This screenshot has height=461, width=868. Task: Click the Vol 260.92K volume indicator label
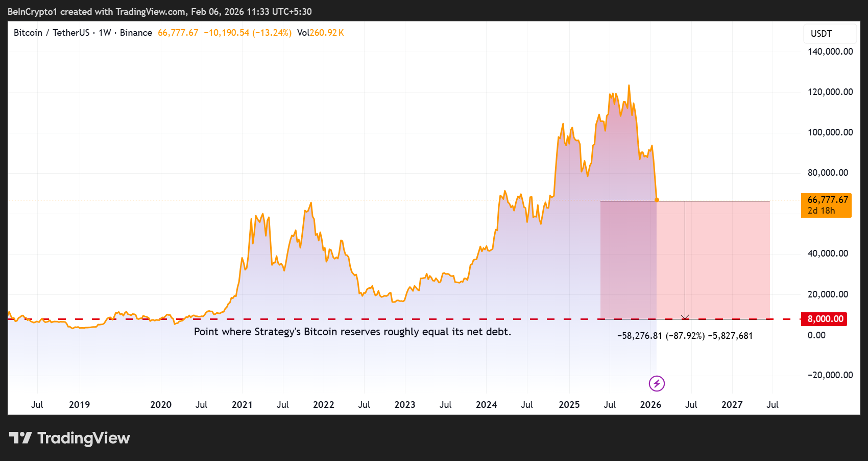coord(320,32)
